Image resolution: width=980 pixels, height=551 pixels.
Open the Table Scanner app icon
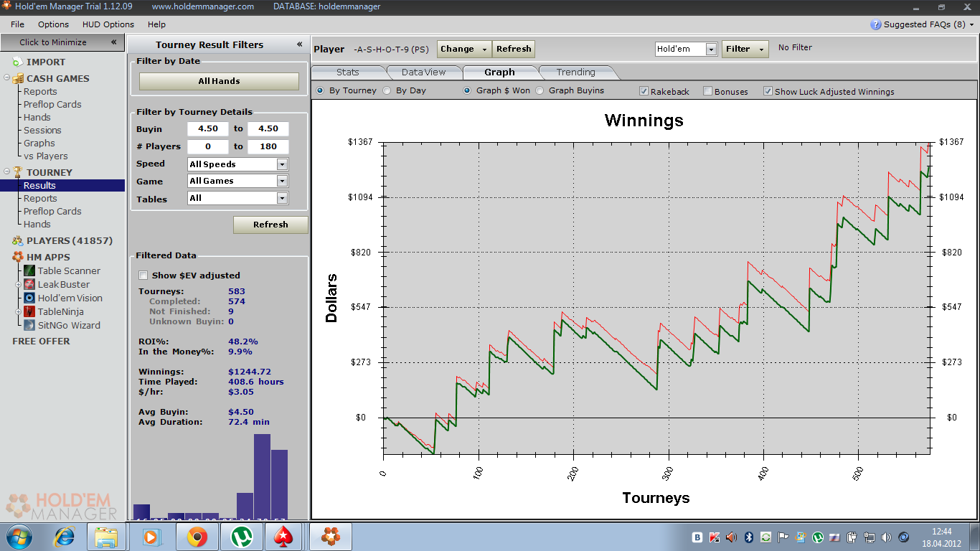click(x=29, y=270)
